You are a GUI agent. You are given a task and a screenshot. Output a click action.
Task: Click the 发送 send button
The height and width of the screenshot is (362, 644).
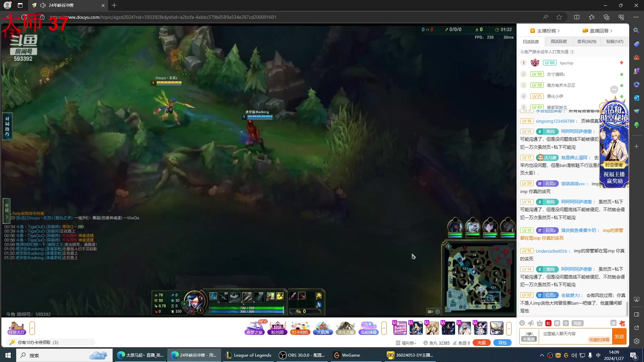pyautogui.click(x=619, y=337)
